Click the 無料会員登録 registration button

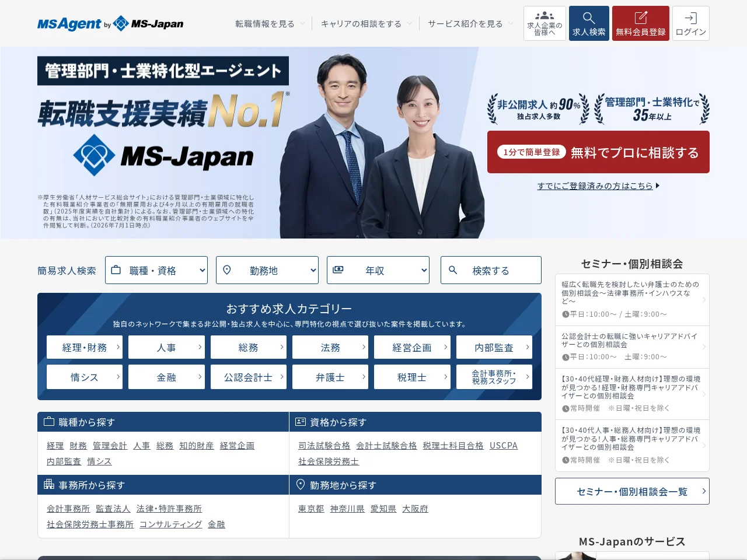pyautogui.click(x=641, y=23)
